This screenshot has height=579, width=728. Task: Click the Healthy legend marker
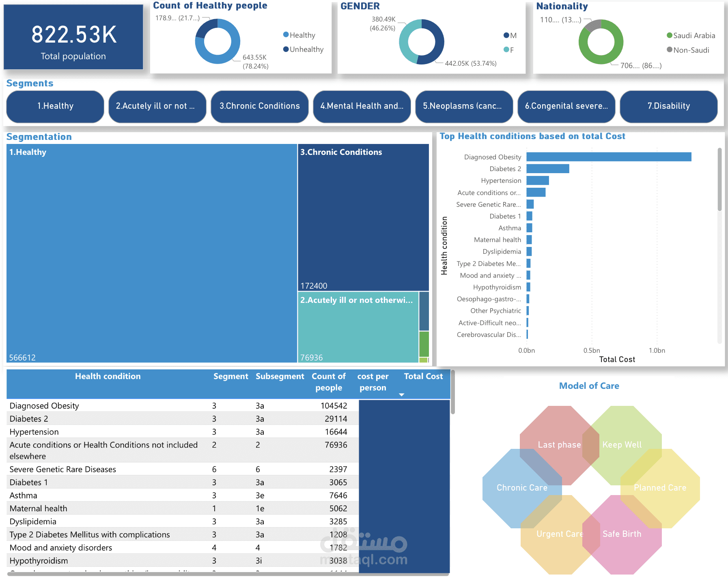(286, 35)
